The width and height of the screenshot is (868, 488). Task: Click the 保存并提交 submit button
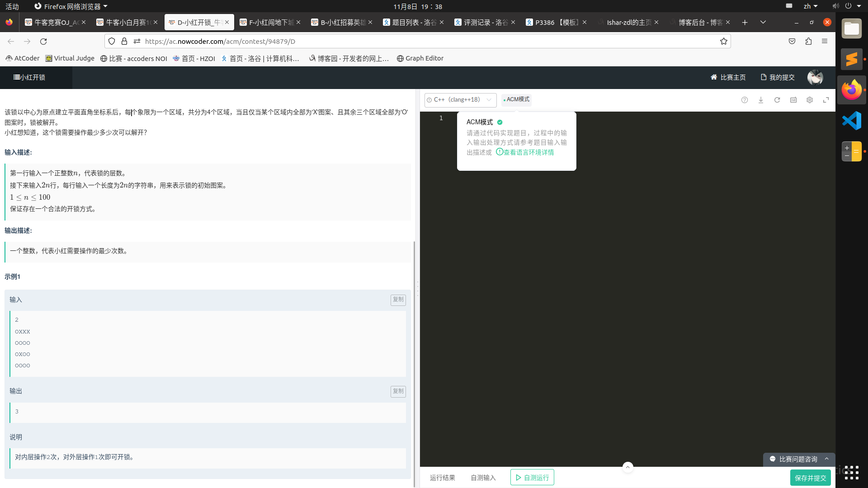point(810,478)
